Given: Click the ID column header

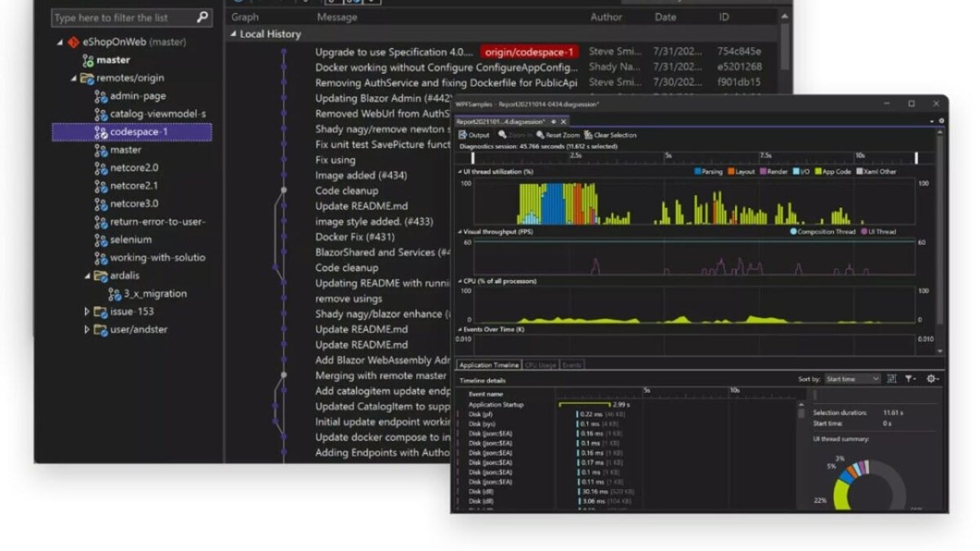Looking at the screenshot, I should point(724,17).
